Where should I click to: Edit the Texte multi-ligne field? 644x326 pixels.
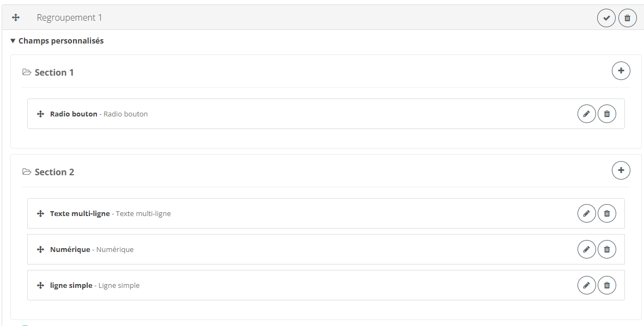click(586, 214)
